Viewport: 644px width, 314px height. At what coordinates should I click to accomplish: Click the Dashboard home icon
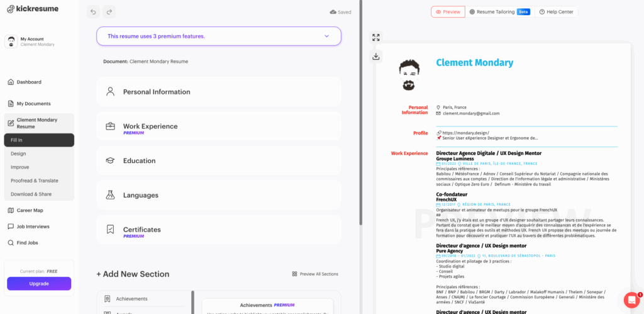[x=11, y=82]
